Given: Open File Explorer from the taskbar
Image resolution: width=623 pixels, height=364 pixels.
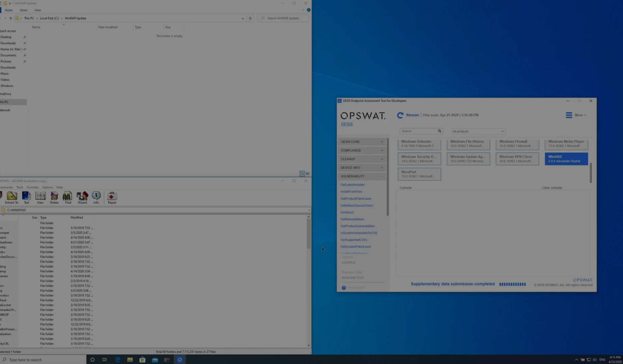Looking at the screenshot, I should pyautogui.click(x=130, y=360).
